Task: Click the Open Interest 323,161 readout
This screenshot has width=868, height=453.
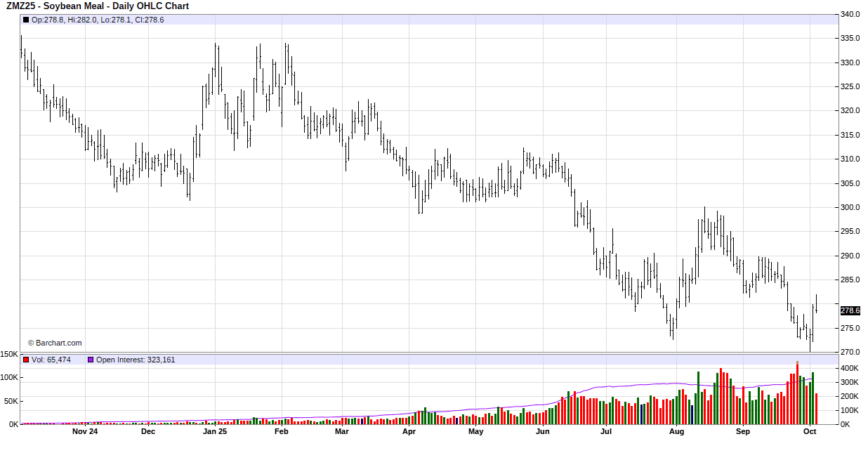Action: pos(136,360)
